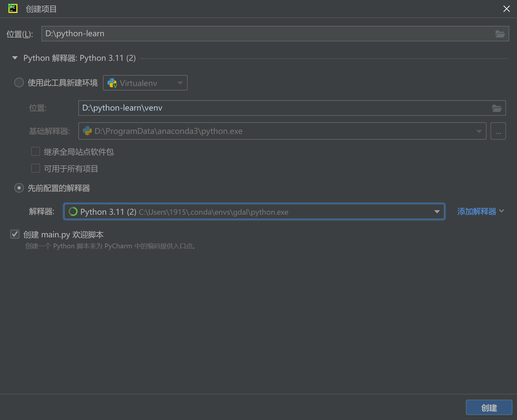
Task: Click the Virtualenv python icon
Action: click(112, 83)
